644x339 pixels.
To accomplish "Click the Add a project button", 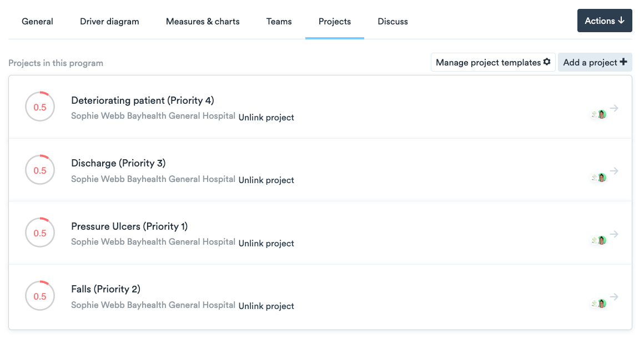I will click(595, 62).
